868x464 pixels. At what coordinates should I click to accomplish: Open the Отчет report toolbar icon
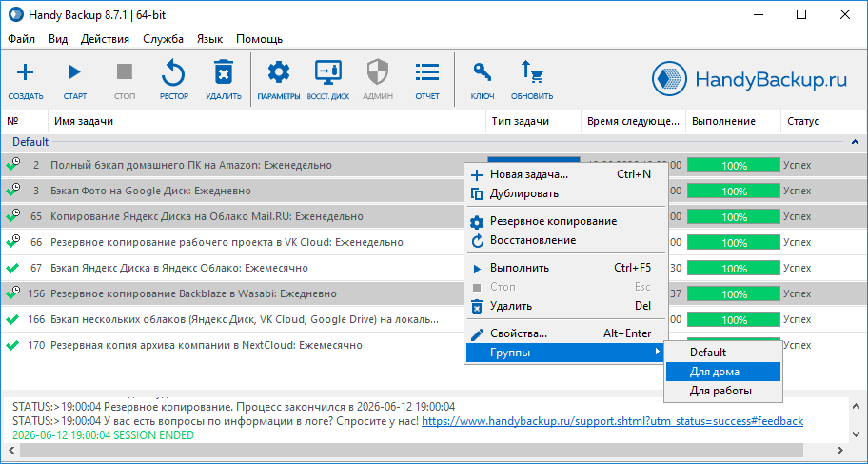coord(427,72)
